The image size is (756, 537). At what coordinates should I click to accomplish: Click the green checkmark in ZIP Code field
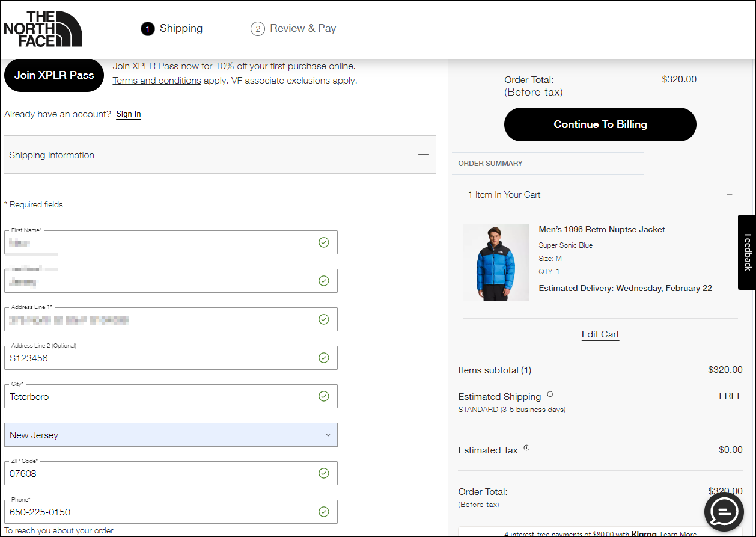point(323,473)
